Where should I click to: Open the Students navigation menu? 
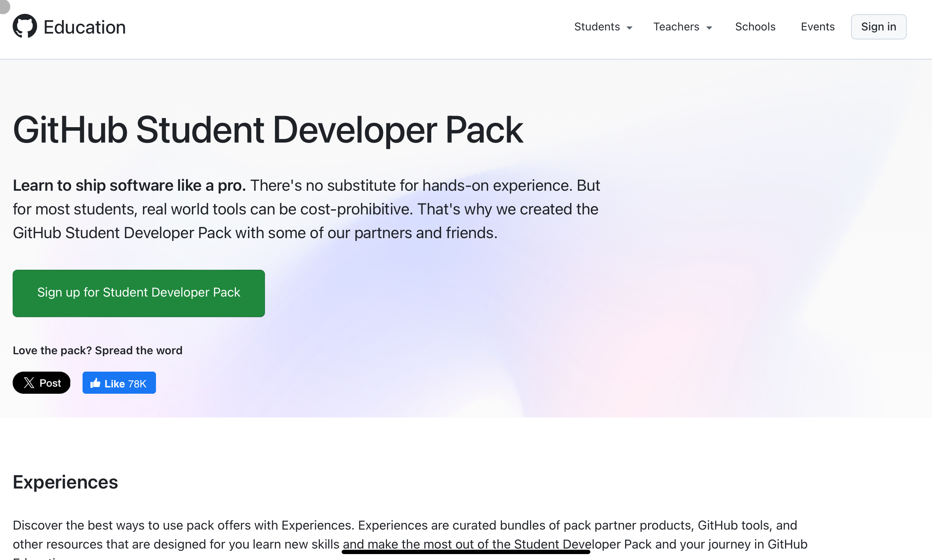pos(597,26)
